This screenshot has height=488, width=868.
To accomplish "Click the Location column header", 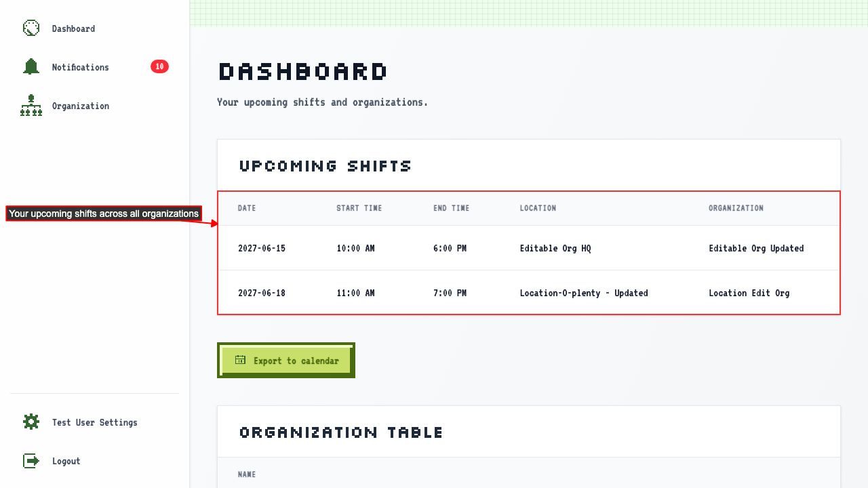I will [538, 208].
